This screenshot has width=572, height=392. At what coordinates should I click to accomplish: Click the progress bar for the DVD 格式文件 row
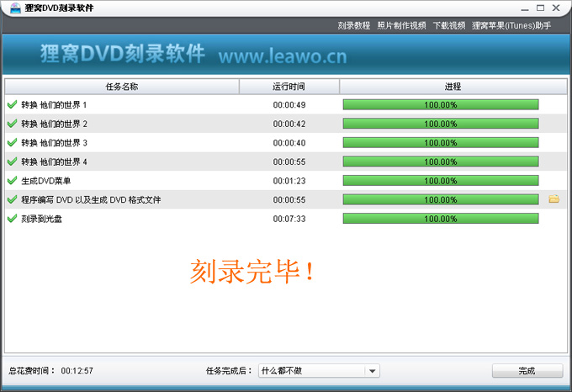pyautogui.click(x=441, y=199)
